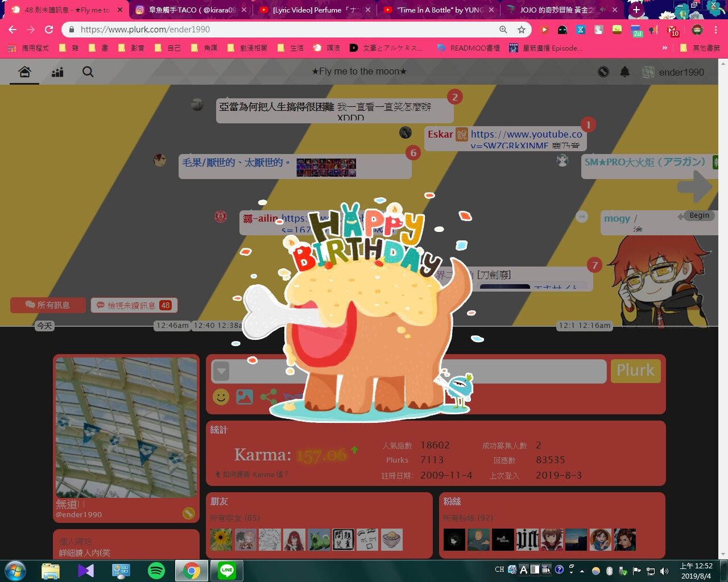Attach an image to the plurk
This screenshot has height=582, width=728.
(245, 396)
